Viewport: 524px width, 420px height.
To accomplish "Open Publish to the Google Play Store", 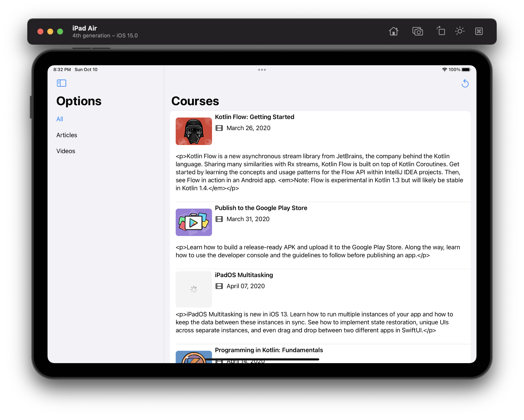I will coord(261,208).
